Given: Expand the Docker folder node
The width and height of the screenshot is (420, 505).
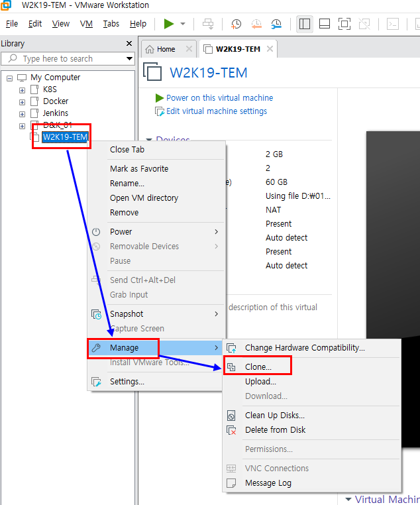Looking at the screenshot, I should [22, 102].
